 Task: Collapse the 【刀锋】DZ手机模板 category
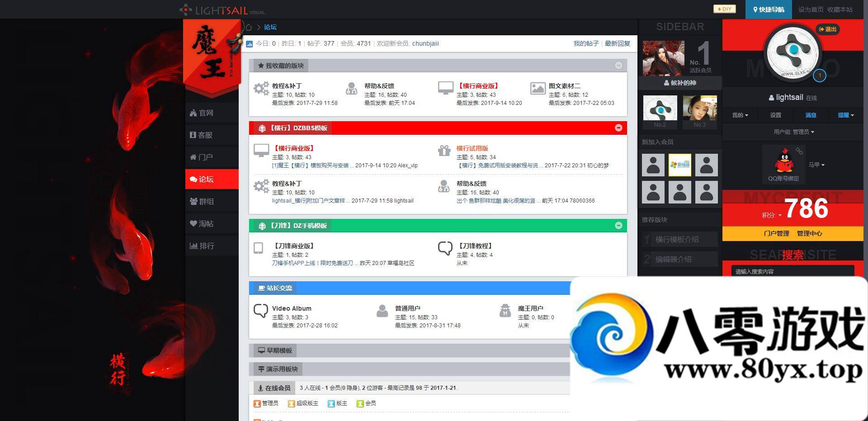(x=618, y=226)
